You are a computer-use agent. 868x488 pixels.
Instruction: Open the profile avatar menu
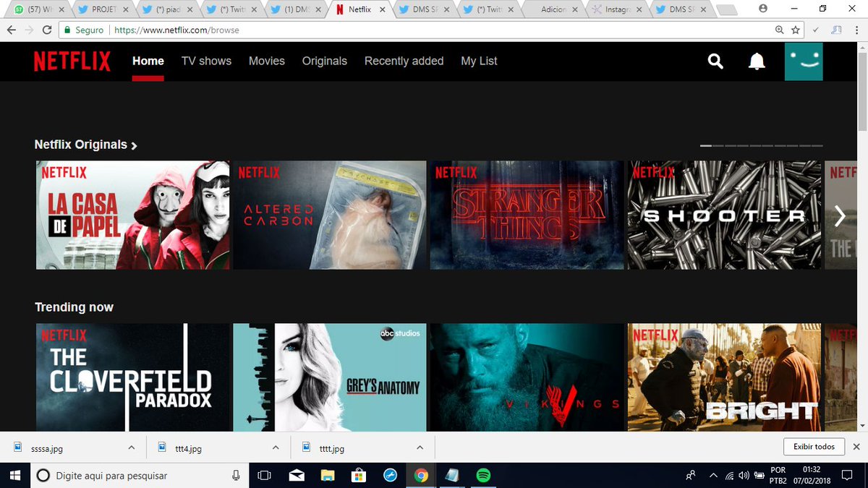(804, 61)
